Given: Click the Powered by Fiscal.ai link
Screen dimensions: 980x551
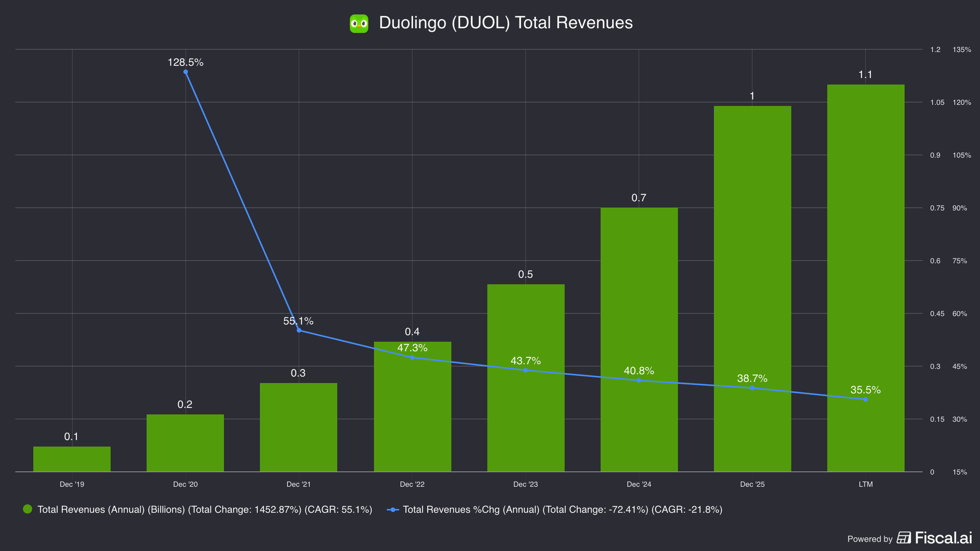Looking at the screenshot, I should point(909,538).
